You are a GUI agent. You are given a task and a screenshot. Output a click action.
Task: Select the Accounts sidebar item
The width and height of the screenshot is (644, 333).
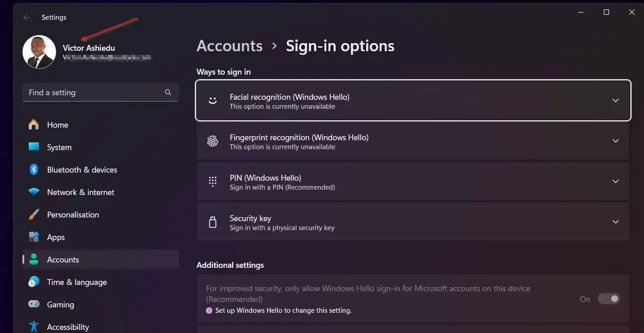101,259
